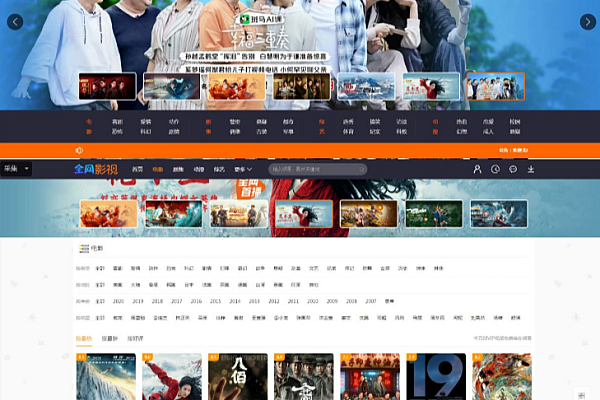Click orange 电影 category heading in footer menu
The width and height of the screenshot is (600, 400).
[89, 127]
